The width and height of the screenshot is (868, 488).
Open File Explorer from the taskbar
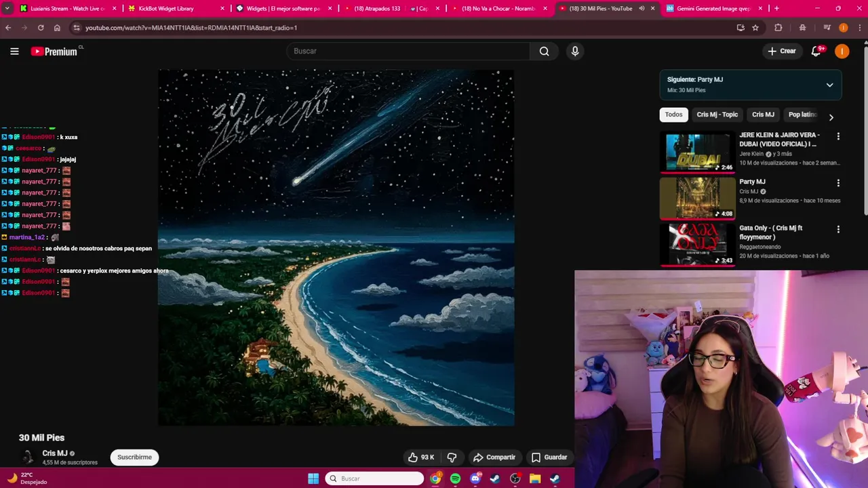click(535, 479)
